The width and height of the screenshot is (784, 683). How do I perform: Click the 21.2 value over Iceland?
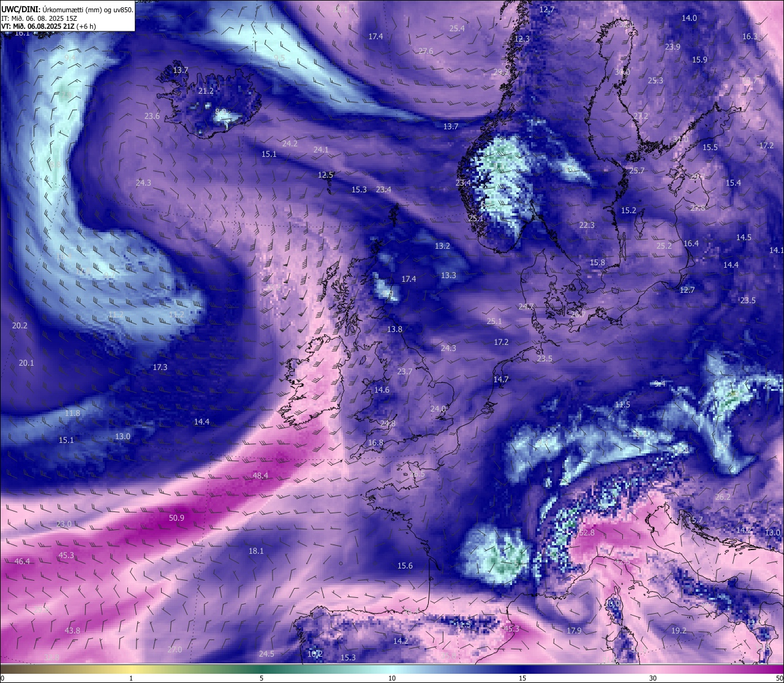point(206,91)
